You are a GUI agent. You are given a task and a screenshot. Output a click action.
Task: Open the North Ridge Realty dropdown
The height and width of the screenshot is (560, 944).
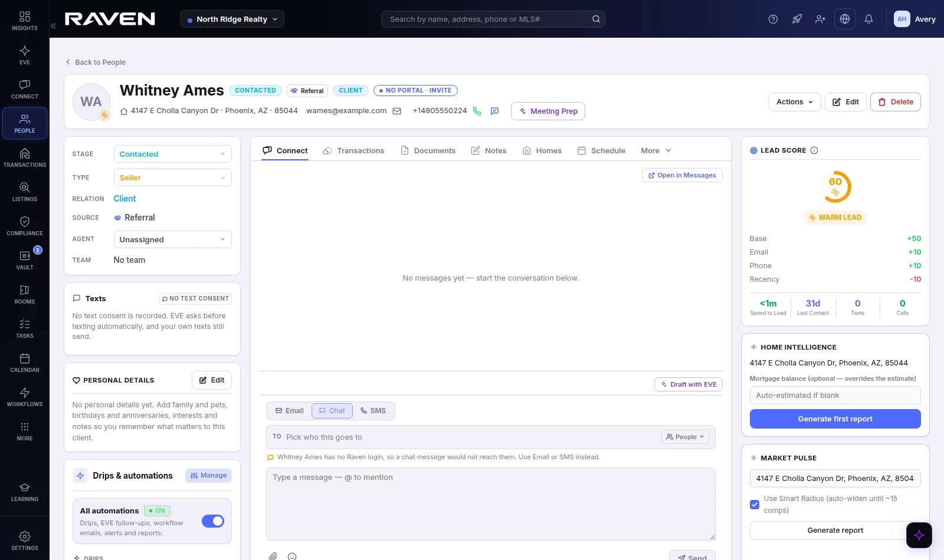tap(232, 19)
